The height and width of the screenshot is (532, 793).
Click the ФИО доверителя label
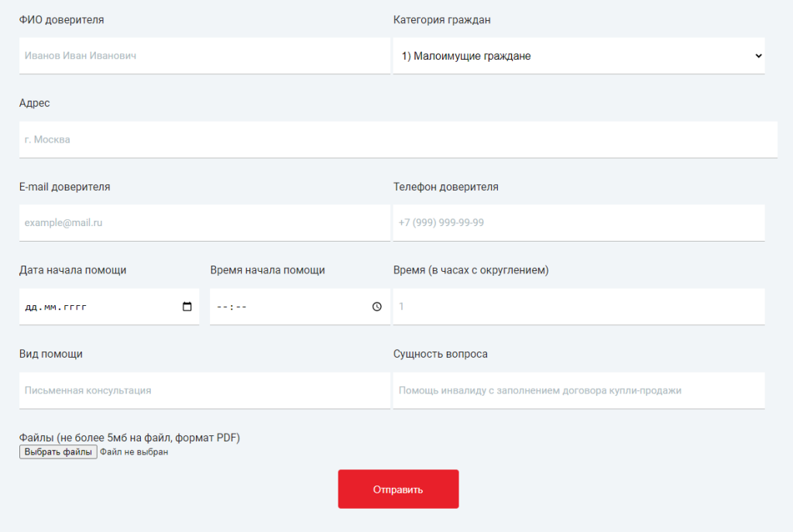[61, 20]
